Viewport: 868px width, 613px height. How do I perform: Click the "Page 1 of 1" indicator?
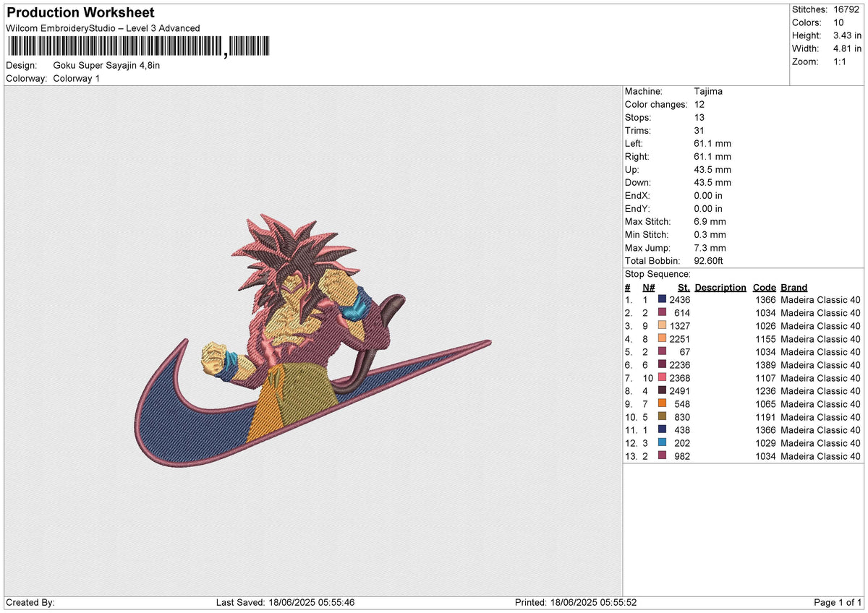pyautogui.click(x=838, y=603)
